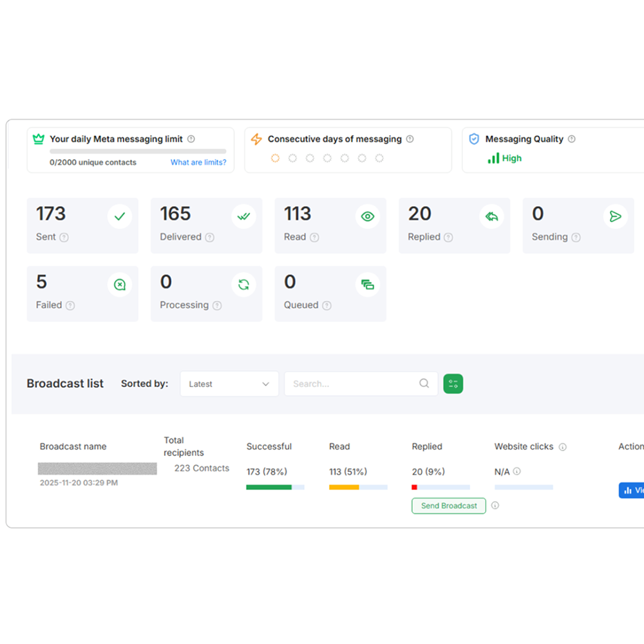Screen dimensions: 644x644
Task: Click the info icon next to Website clicks
Action: coord(563,446)
